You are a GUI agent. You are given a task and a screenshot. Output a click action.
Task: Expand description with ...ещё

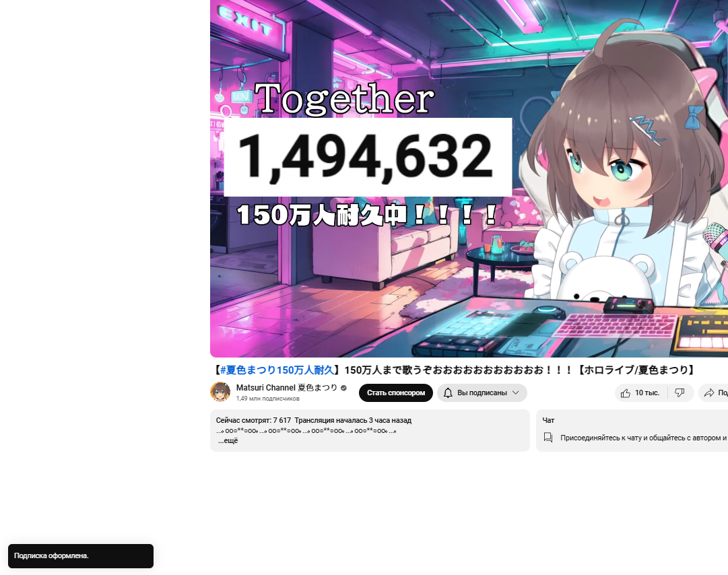point(228,440)
